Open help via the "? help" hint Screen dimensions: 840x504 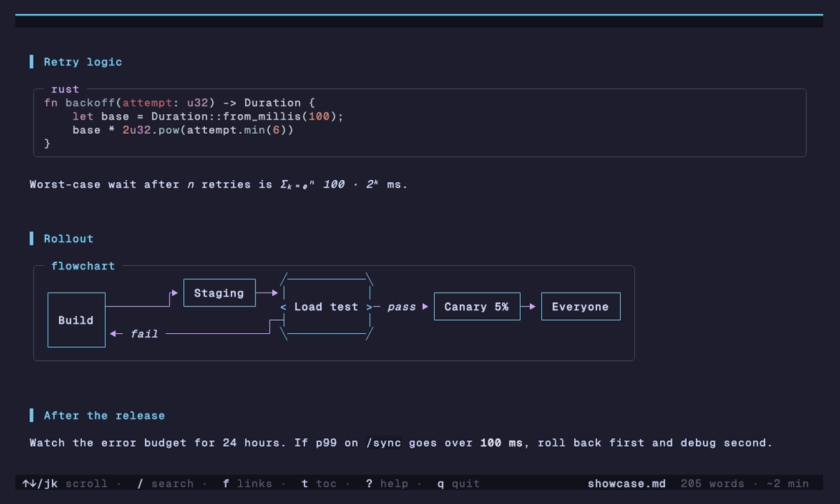(387, 484)
